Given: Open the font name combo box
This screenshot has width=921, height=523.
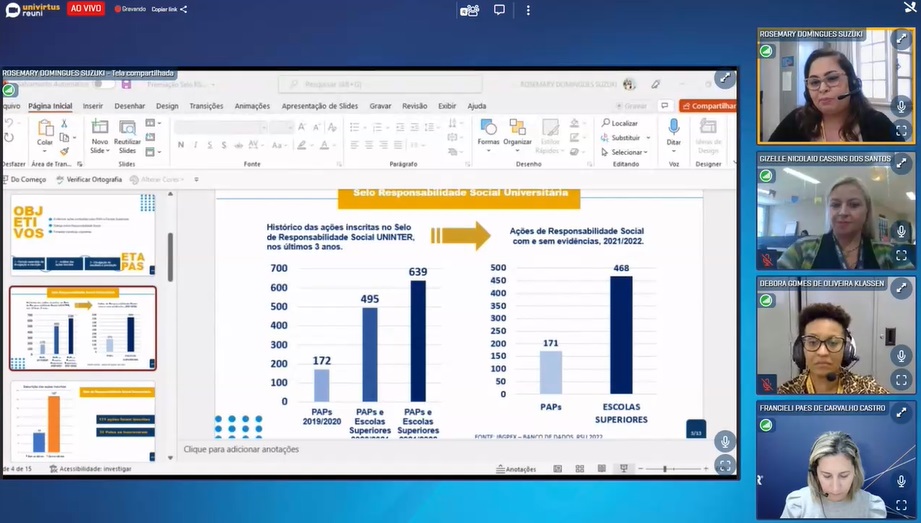Looking at the screenshot, I should [221, 127].
